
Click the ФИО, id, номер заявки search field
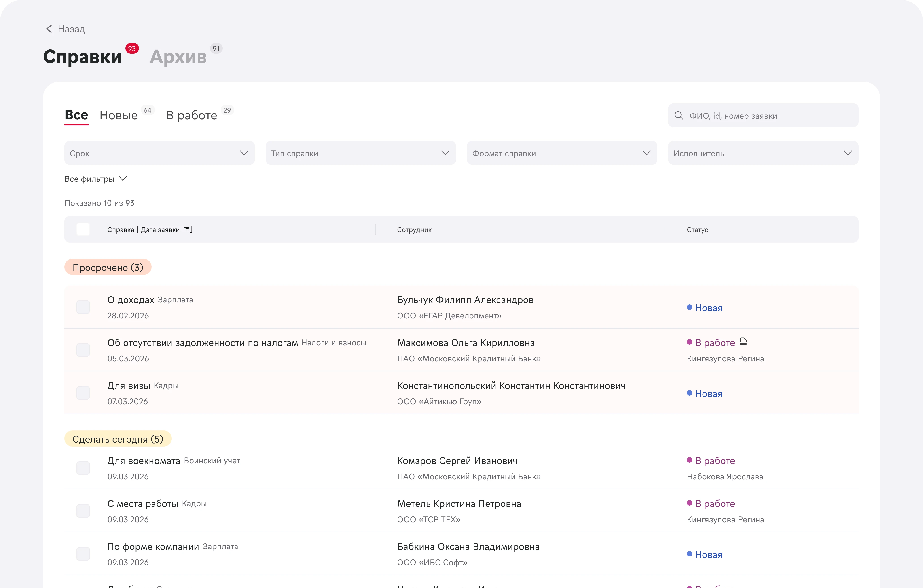tap(763, 115)
